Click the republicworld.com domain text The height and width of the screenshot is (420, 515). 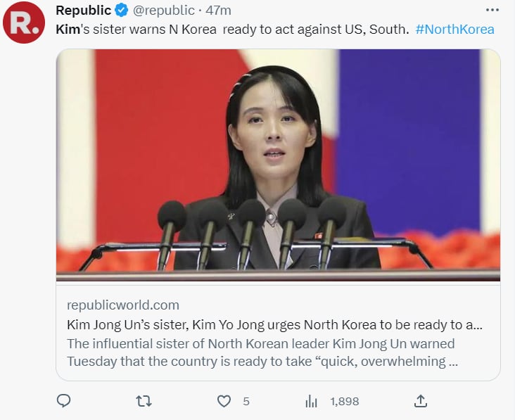[x=123, y=305]
